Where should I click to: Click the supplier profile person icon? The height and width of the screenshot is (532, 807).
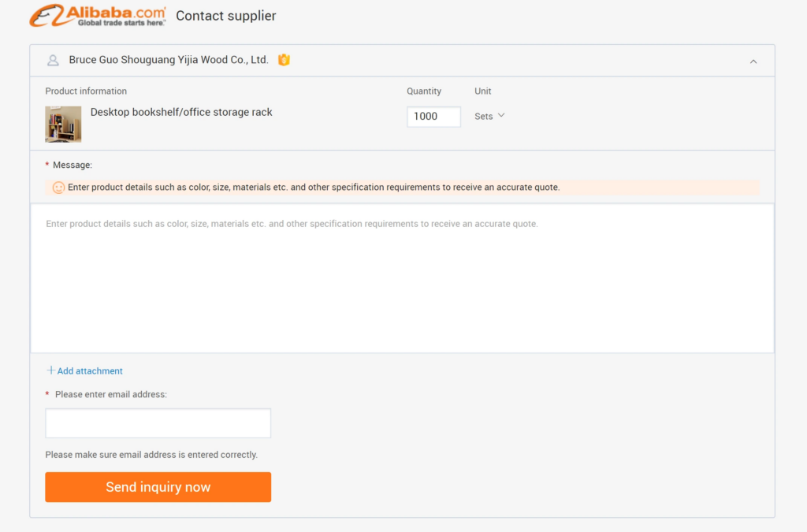(52, 60)
